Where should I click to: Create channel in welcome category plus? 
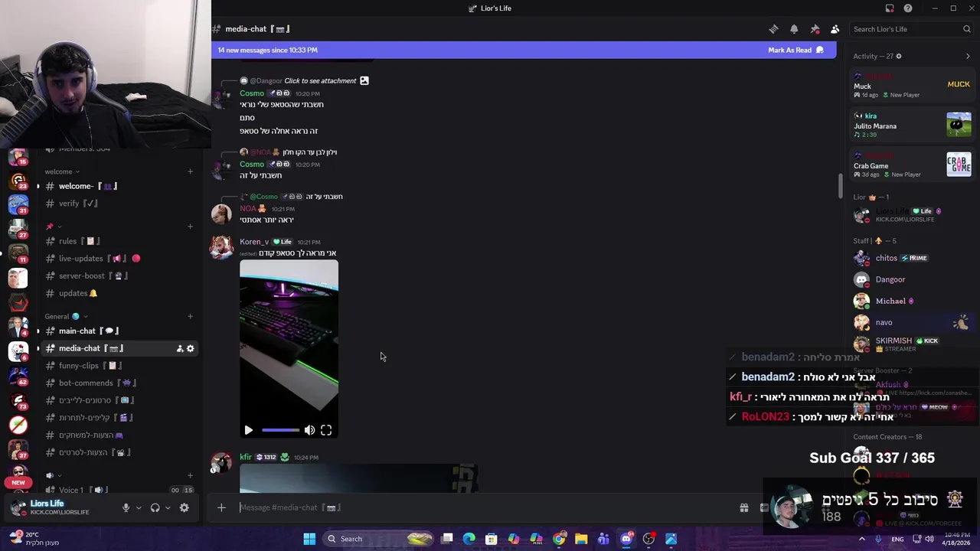click(x=191, y=171)
